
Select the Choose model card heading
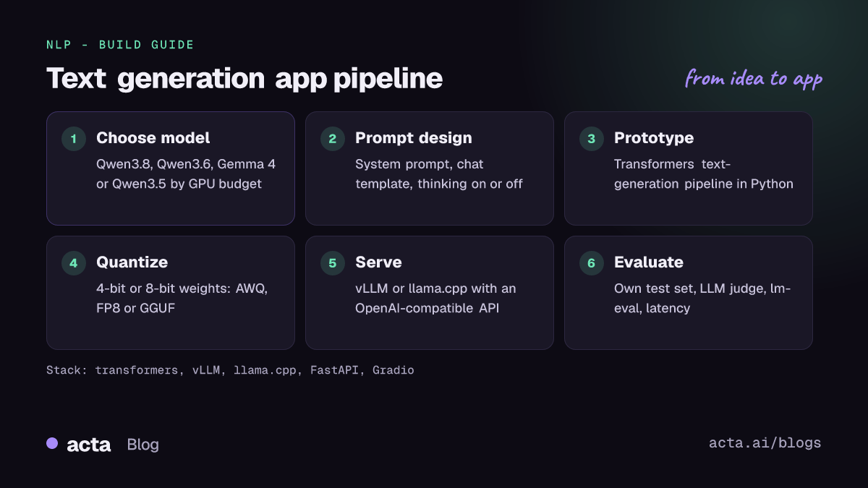[x=153, y=138]
